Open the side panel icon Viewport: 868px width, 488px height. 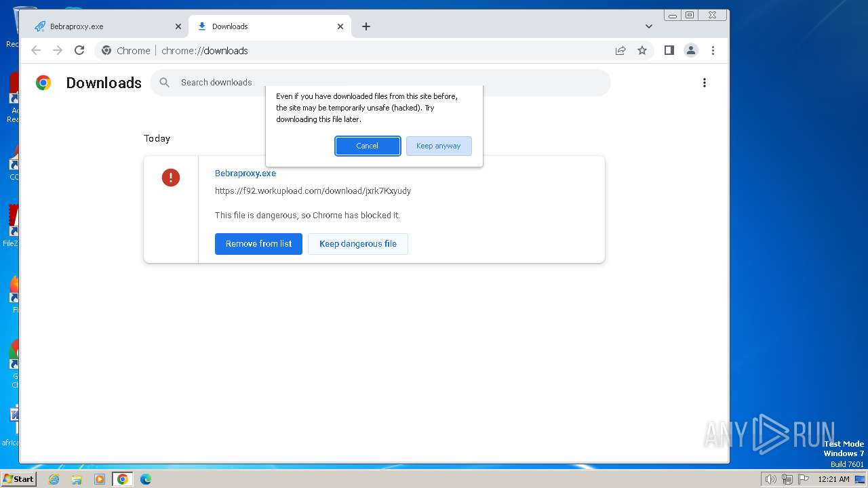[669, 50]
